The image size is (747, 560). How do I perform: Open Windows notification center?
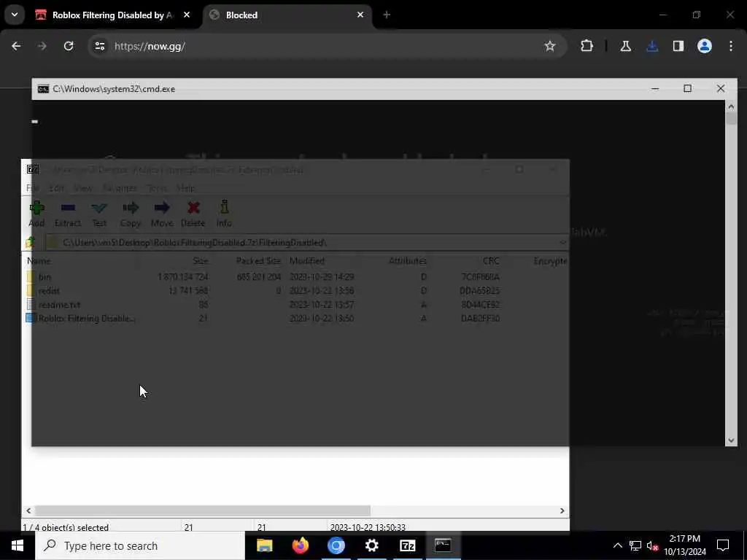[x=723, y=545]
